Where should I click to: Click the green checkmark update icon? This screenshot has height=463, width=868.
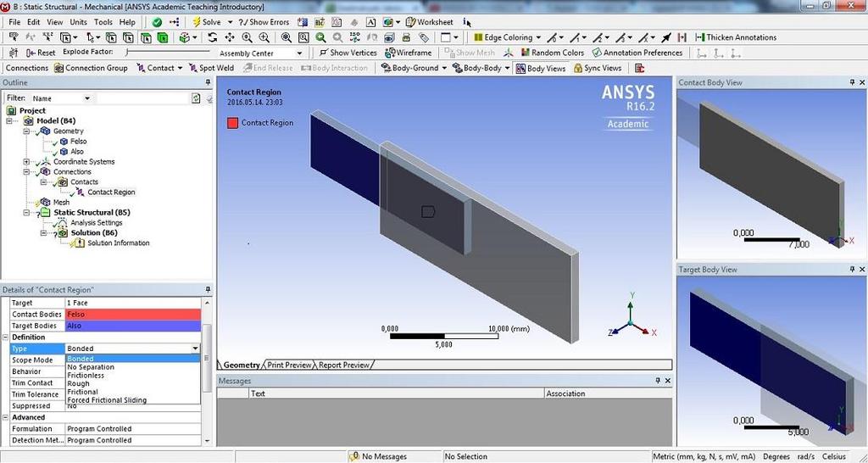[157, 22]
